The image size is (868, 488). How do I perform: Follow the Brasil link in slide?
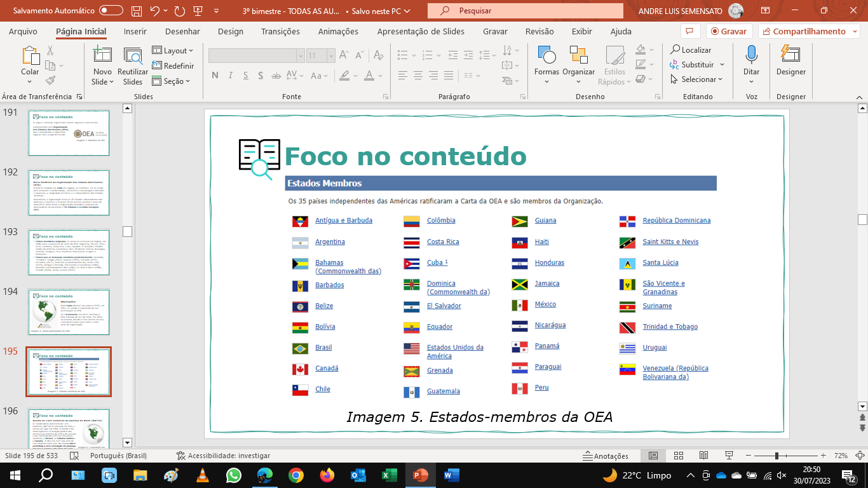pos(323,348)
